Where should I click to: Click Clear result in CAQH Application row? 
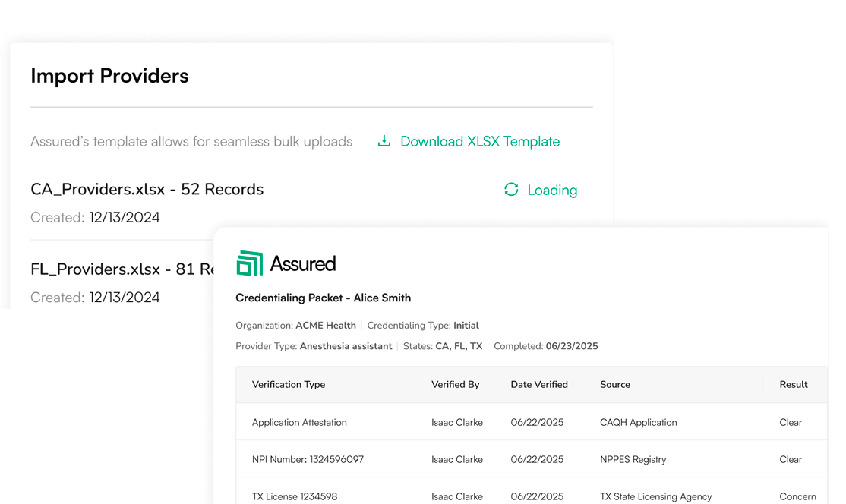pyautogui.click(x=791, y=422)
